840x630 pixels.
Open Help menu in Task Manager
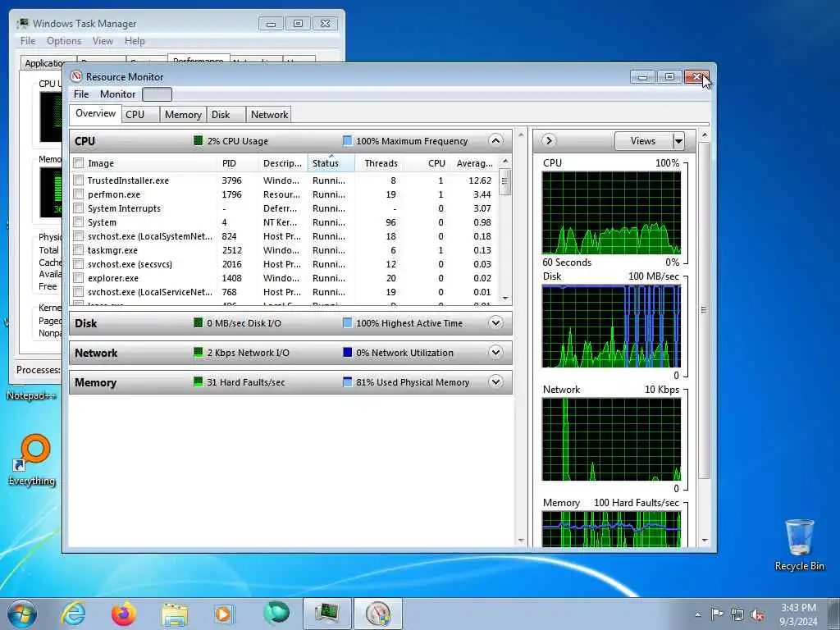pos(135,41)
